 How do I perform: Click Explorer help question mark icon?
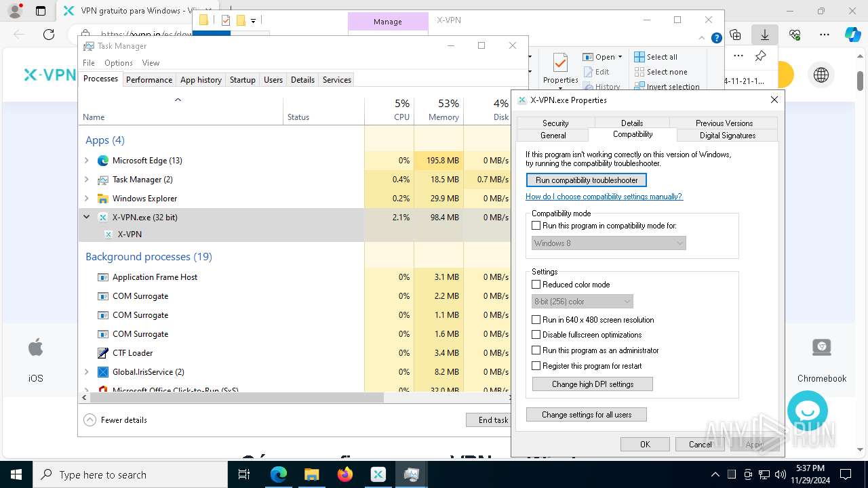point(716,38)
